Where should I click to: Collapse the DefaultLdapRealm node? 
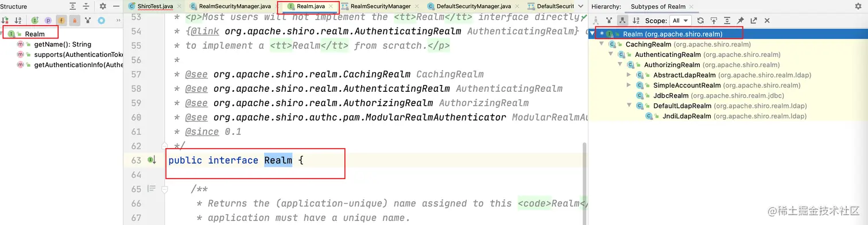pos(630,106)
